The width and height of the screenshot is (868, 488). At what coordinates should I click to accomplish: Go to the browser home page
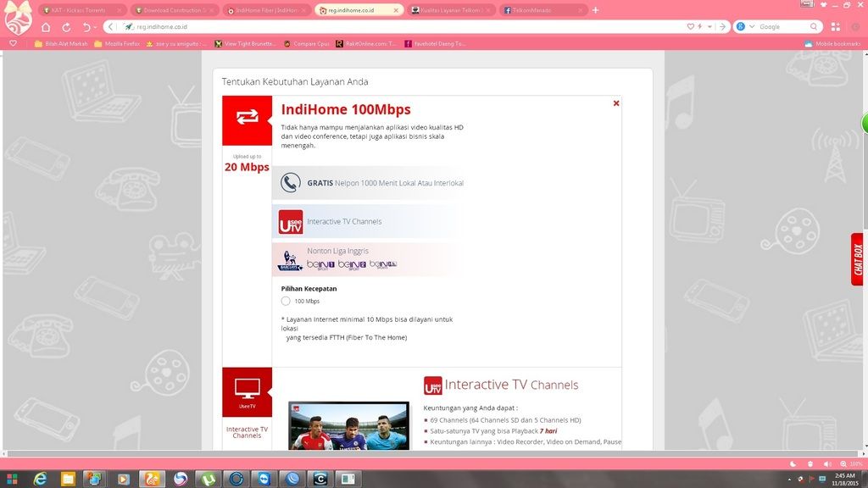(46, 26)
